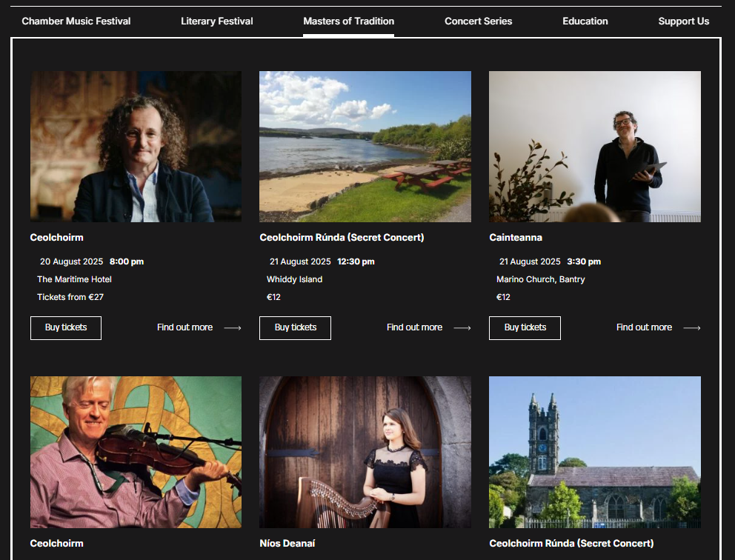The height and width of the screenshot is (560, 735).
Task: Open the harpist Níos Deanaí image
Action: tap(365, 452)
